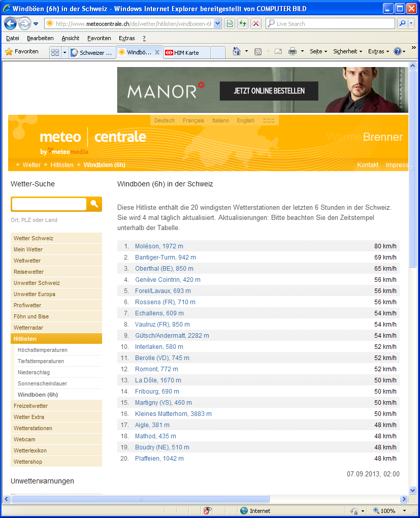
Task: Open Moléson, 1972 m station link
Action: click(159, 246)
